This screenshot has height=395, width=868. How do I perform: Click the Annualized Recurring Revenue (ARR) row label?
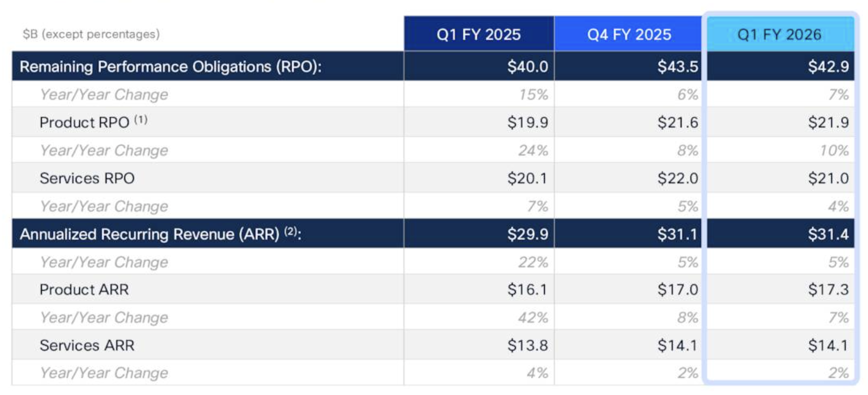(x=160, y=234)
